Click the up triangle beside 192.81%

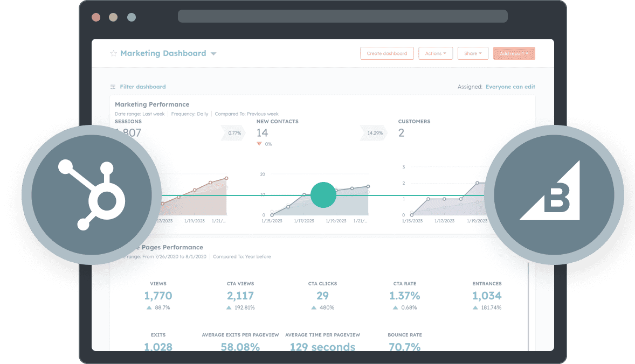229,308
